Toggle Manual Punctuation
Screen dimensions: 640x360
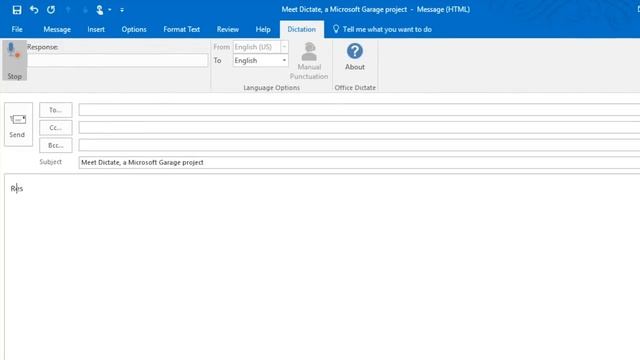(x=309, y=61)
